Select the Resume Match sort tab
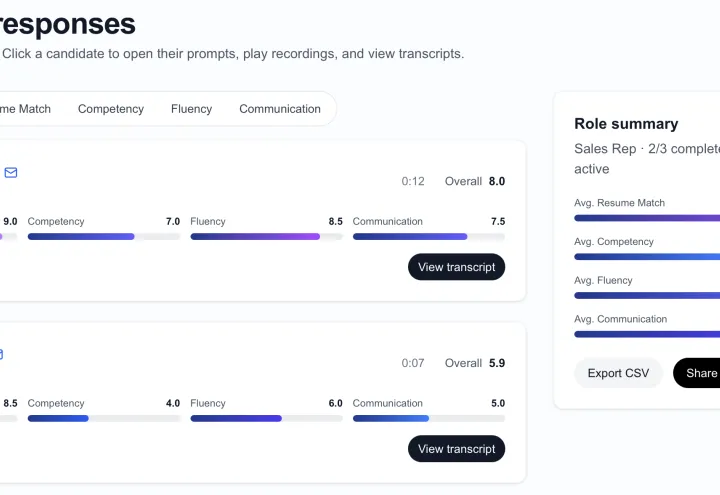Viewport: 720px width, 495px height. [x=25, y=109]
